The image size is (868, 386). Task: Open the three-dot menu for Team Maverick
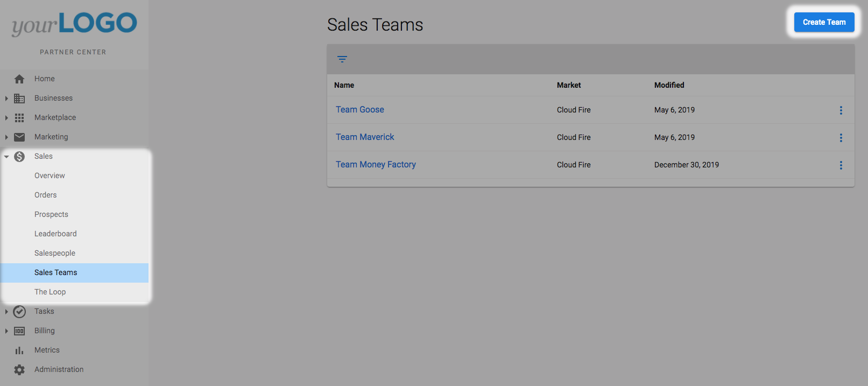coord(841,138)
